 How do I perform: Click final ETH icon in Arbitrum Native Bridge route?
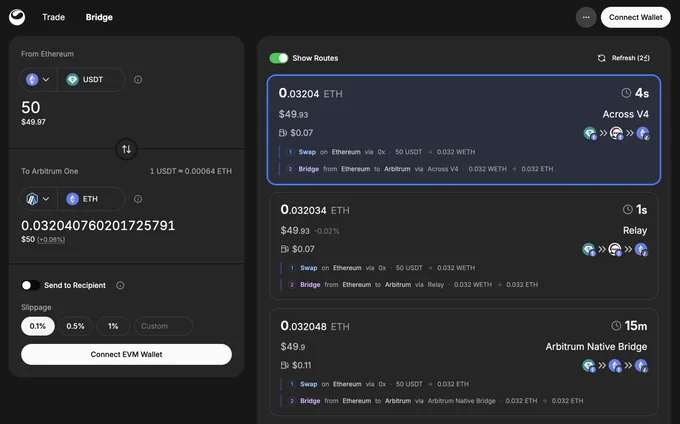[x=641, y=365]
